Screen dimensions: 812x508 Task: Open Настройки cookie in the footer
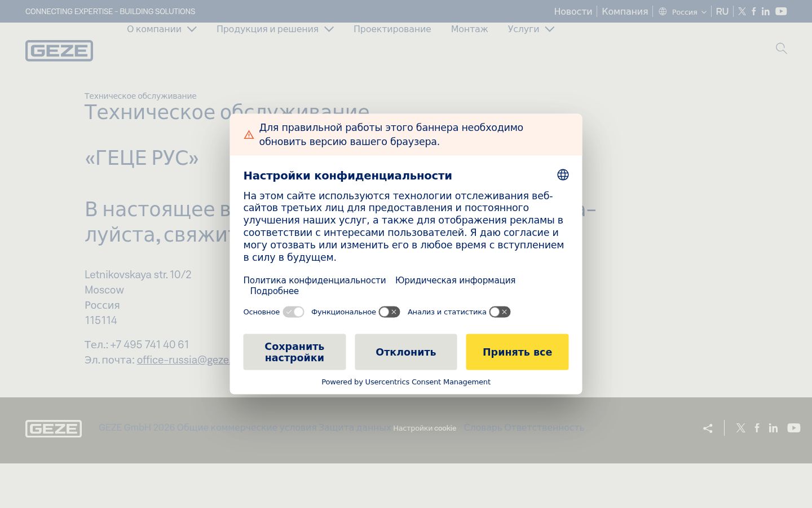[425, 428]
